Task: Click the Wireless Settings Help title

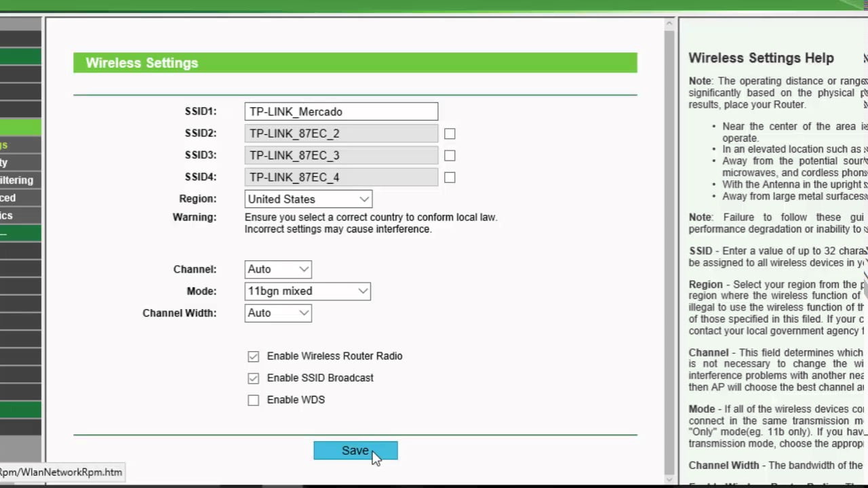Action: coord(762,58)
